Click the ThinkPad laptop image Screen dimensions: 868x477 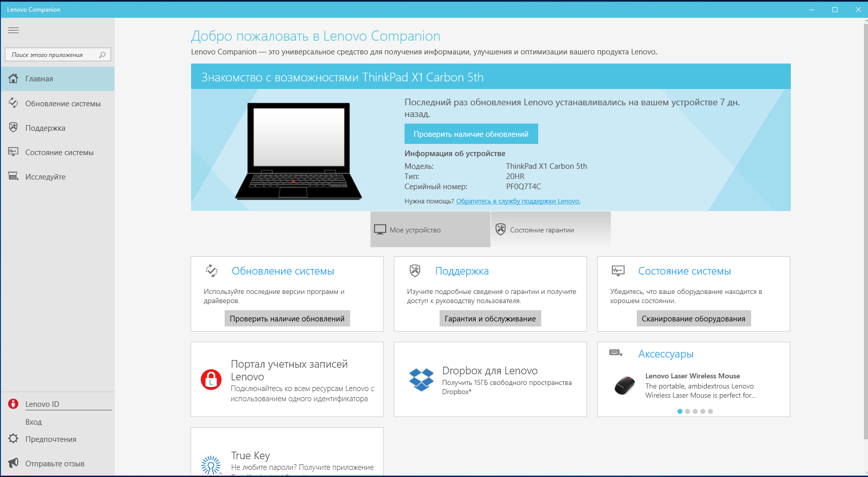point(298,151)
